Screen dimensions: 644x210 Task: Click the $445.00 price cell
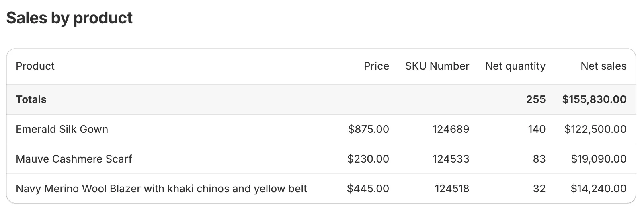click(x=368, y=189)
